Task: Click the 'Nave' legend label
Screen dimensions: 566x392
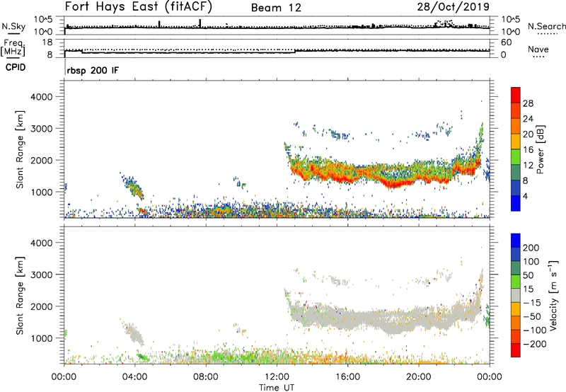Action: coord(538,50)
